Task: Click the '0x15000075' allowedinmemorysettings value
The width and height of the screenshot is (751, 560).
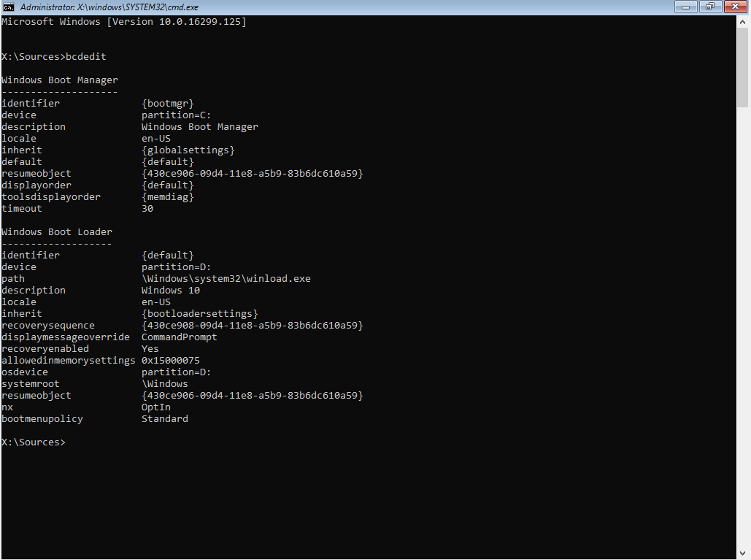Action: click(171, 360)
